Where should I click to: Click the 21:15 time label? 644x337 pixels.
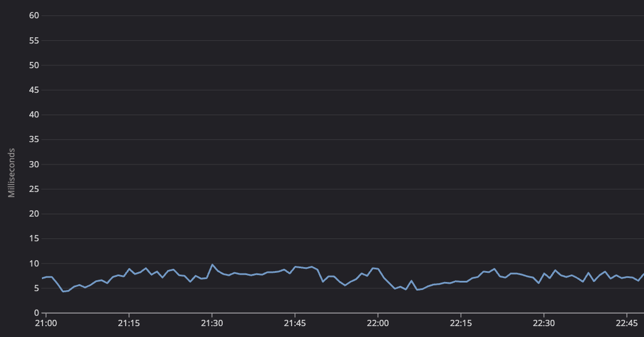[x=130, y=323]
